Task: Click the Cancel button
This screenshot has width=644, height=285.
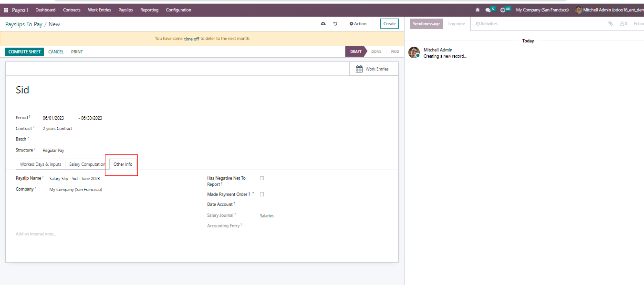Action: point(56,51)
